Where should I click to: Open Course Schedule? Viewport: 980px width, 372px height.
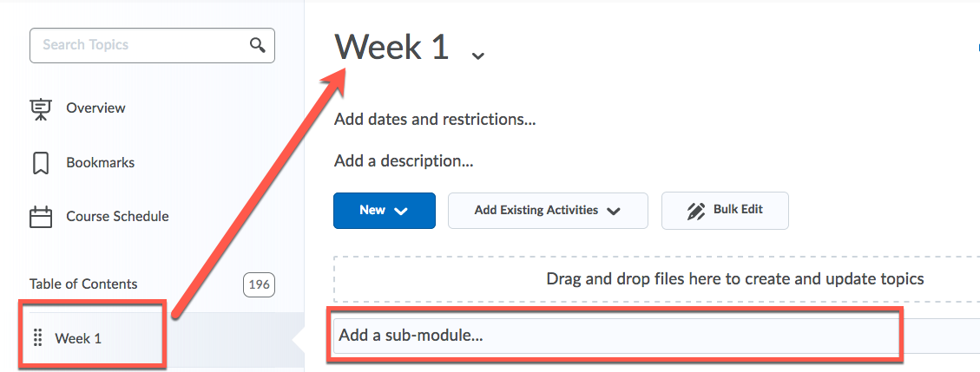(x=117, y=217)
